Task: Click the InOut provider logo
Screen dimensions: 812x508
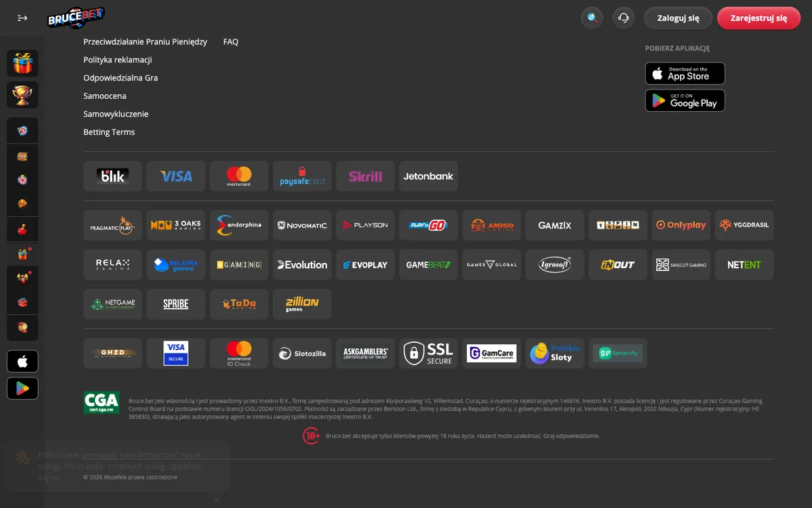Action: (618, 265)
